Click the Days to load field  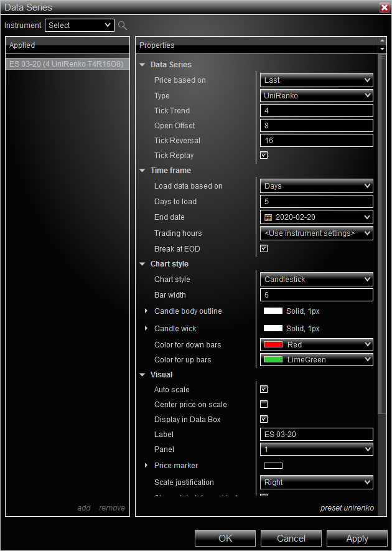317,201
